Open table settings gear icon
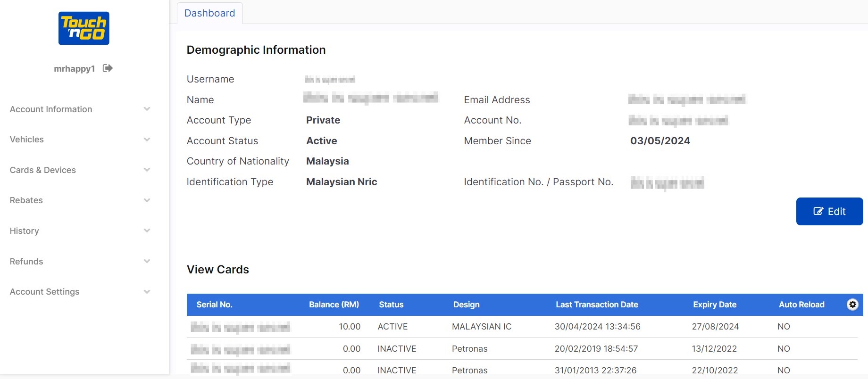The height and width of the screenshot is (379, 868). click(852, 305)
